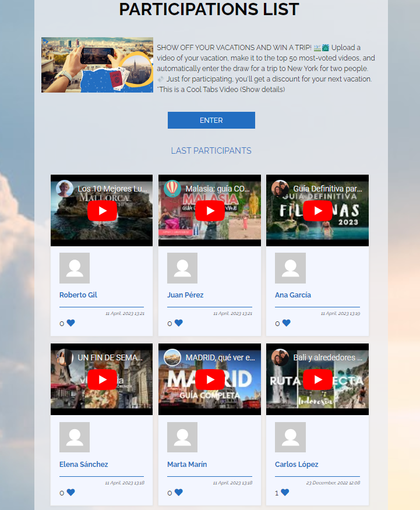This screenshot has width=420, height=510.
Task: Play the MADRID guía completa video
Action: click(x=210, y=380)
